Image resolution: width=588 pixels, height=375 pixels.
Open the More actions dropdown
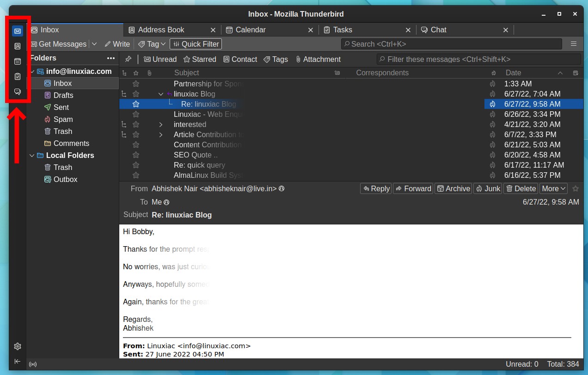[554, 188]
